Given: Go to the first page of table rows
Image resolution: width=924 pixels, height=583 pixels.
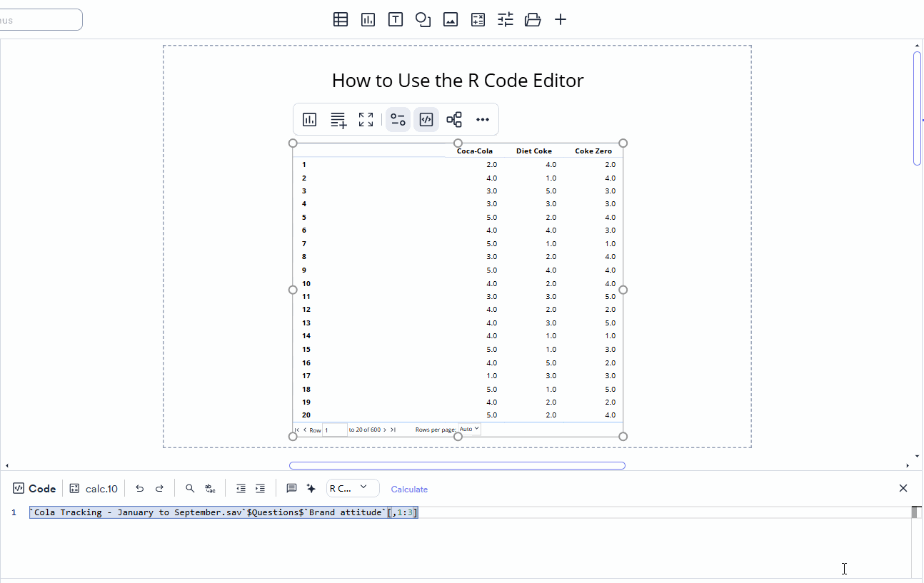Looking at the screenshot, I should [x=297, y=430].
